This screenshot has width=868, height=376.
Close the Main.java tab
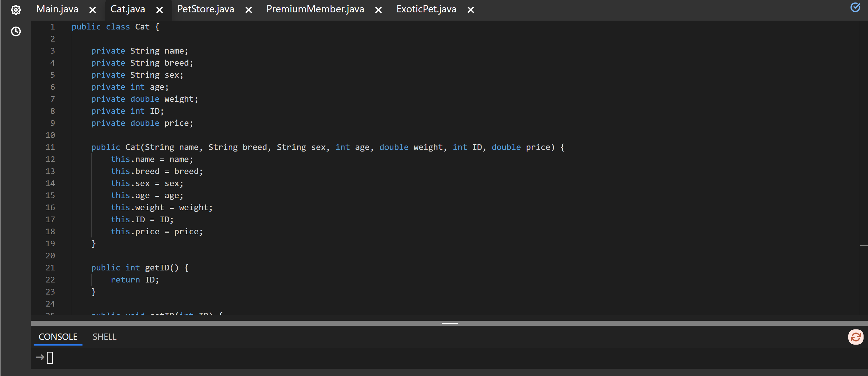pos(93,10)
